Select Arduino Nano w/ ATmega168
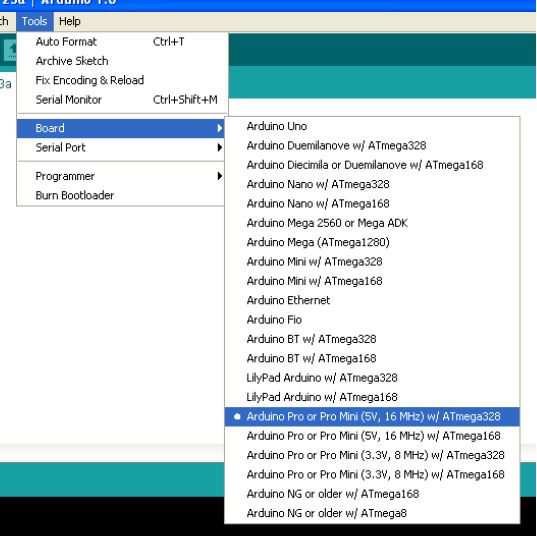The image size is (537, 536). (372, 204)
